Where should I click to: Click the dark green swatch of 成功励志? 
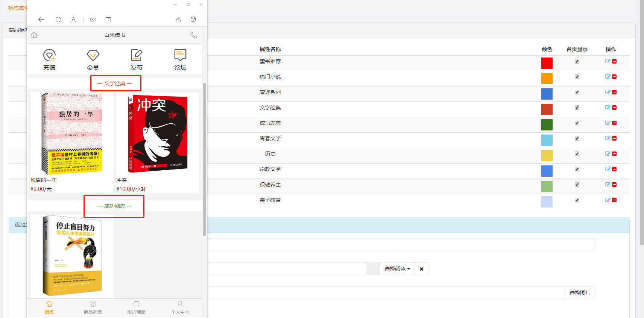click(x=547, y=125)
